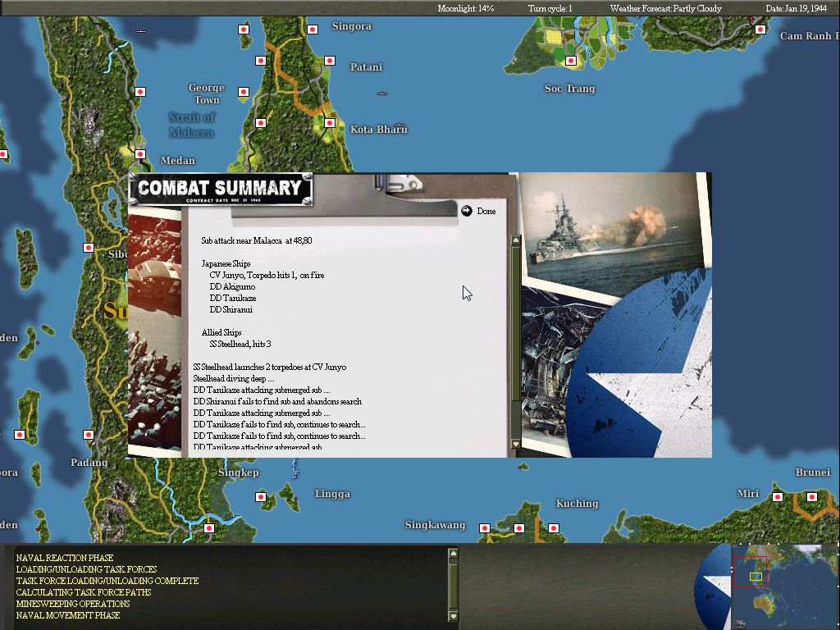Image resolution: width=840 pixels, height=630 pixels.
Task: Click the message log scroll up arrow
Action: [x=453, y=553]
